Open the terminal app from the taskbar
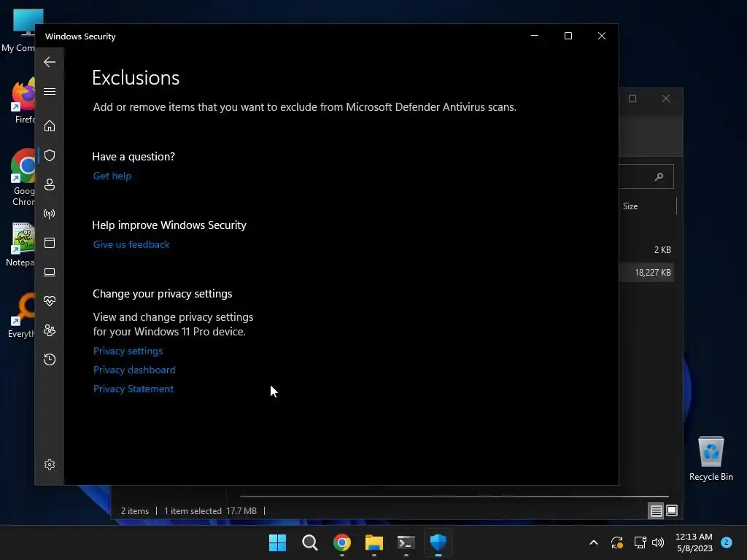Image resolution: width=747 pixels, height=560 pixels. point(406,542)
